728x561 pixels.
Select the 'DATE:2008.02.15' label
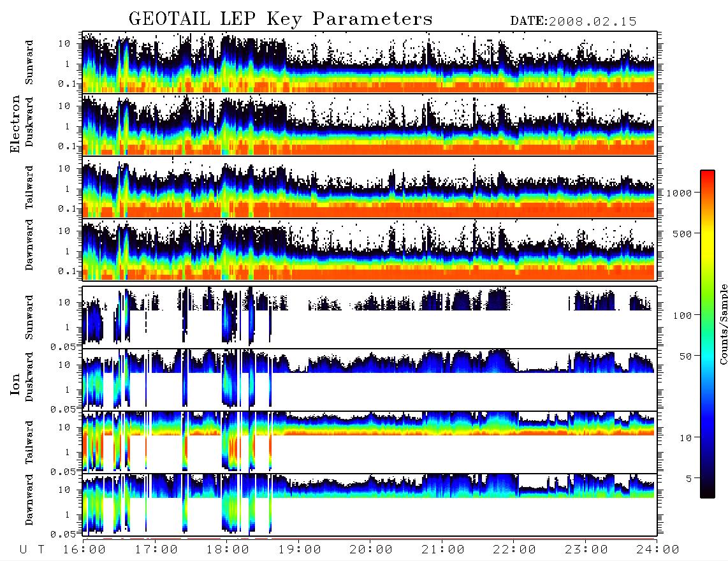pos(573,22)
